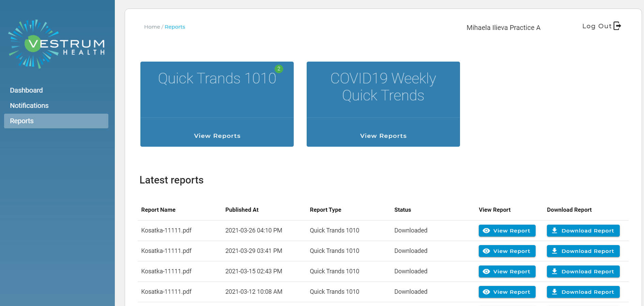Click the date 2021-03-29 03:41 PM

254,251
